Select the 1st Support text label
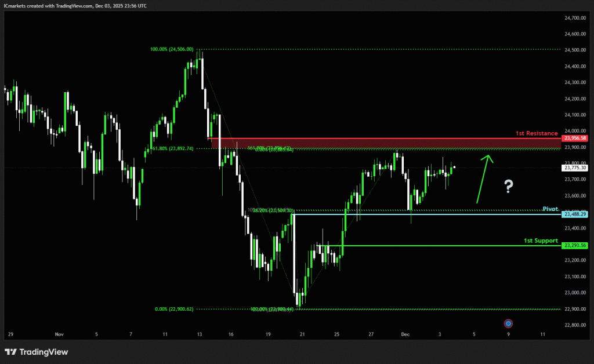This screenshot has height=364, width=594. click(x=541, y=241)
